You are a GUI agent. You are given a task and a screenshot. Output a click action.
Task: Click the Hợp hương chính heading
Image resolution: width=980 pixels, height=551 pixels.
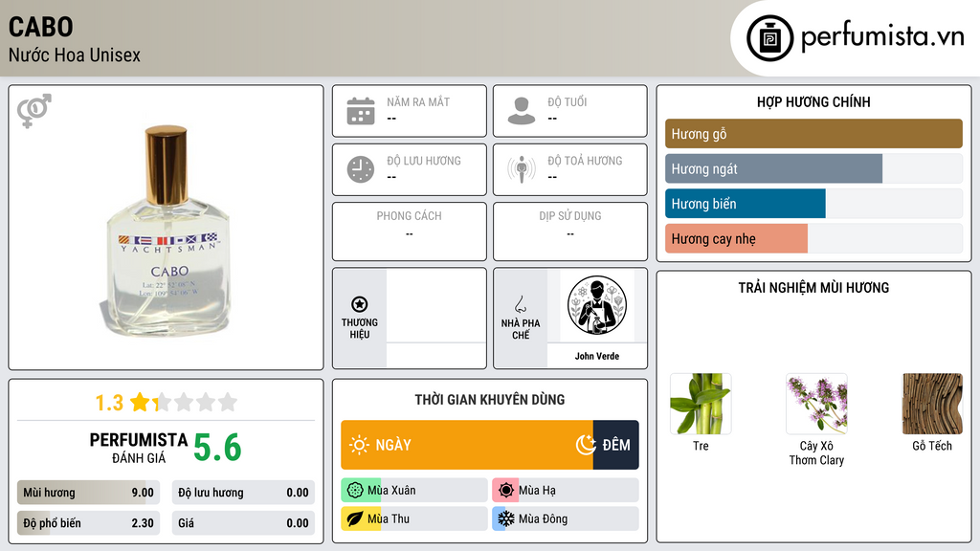[x=813, y=101]
